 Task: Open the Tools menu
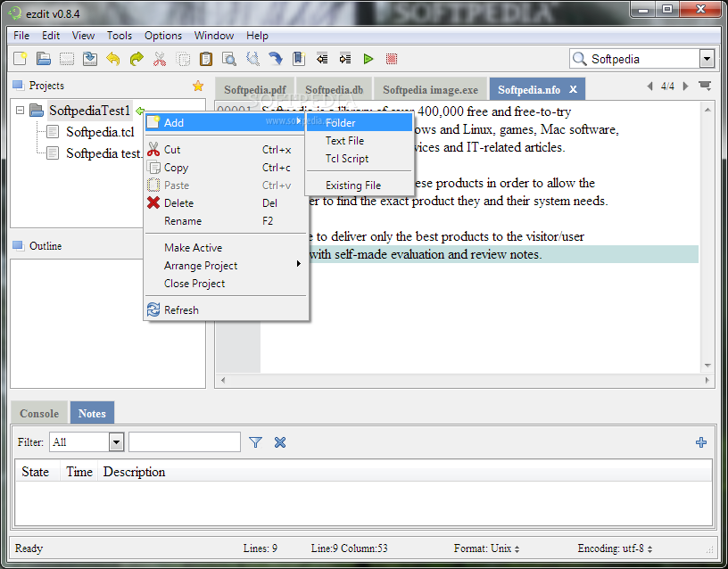pos(120,36)
